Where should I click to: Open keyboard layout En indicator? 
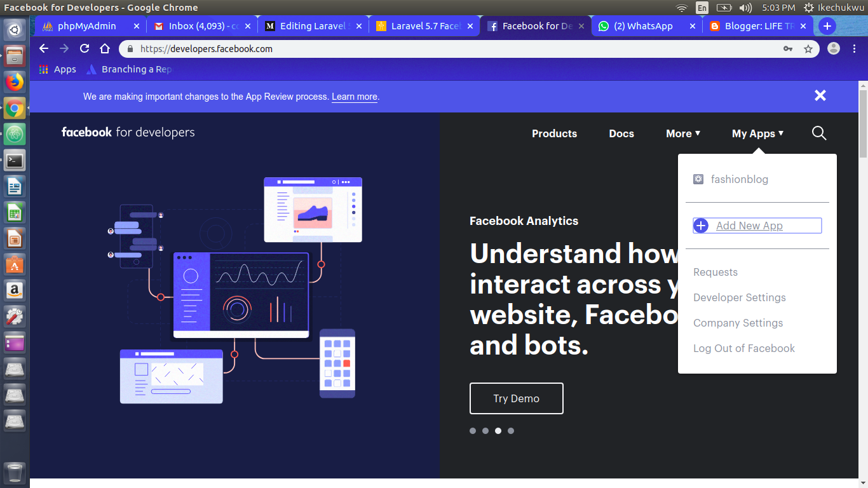pos(702,8)
